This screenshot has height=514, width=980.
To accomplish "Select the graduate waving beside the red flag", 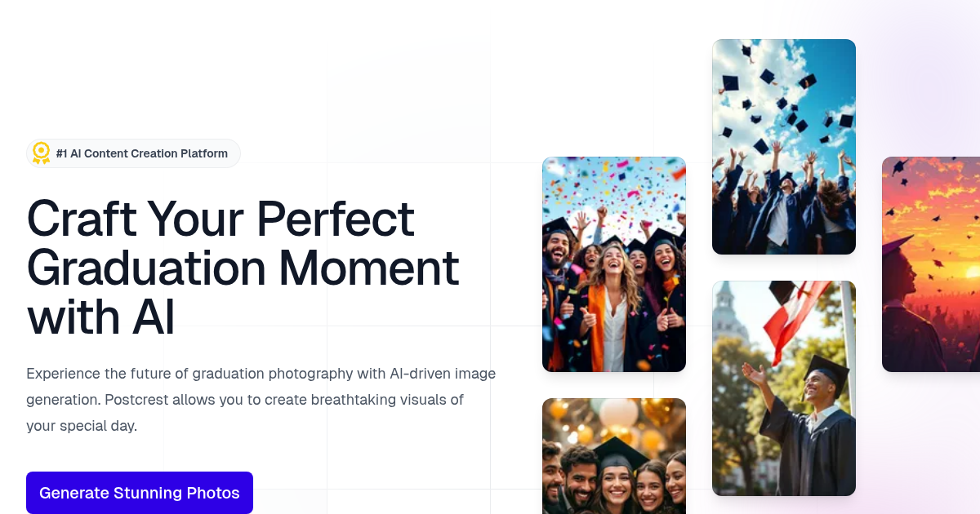I will (x=783, y=388).
